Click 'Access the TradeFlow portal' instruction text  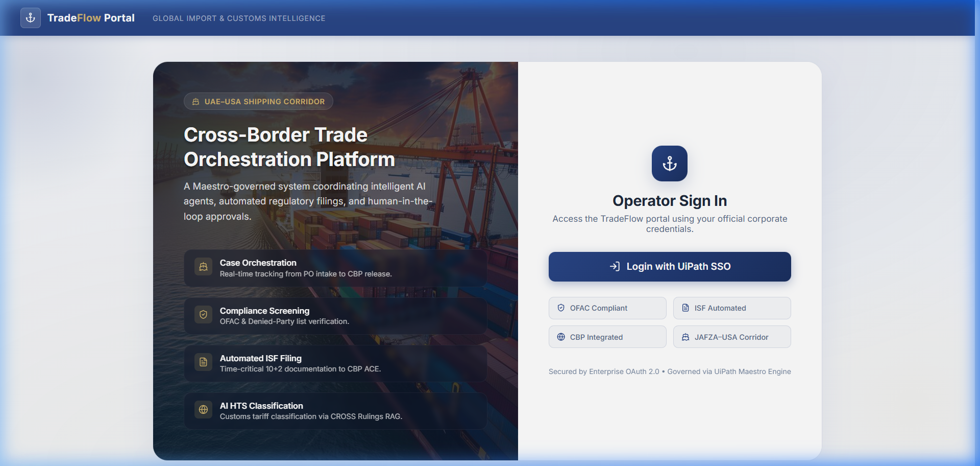point(670,224)
